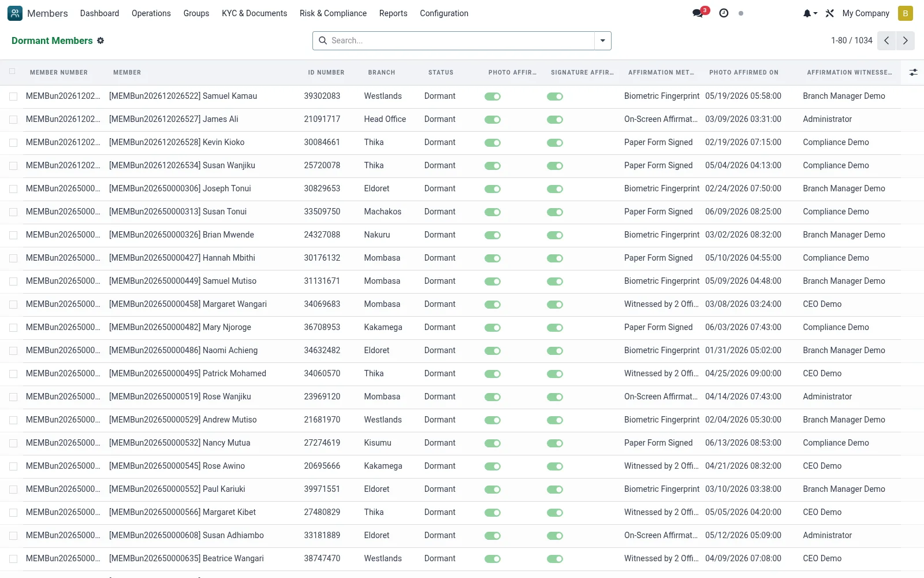Open the Members app home icon
This screenshot has width=924, height=578.
[15, 13]
